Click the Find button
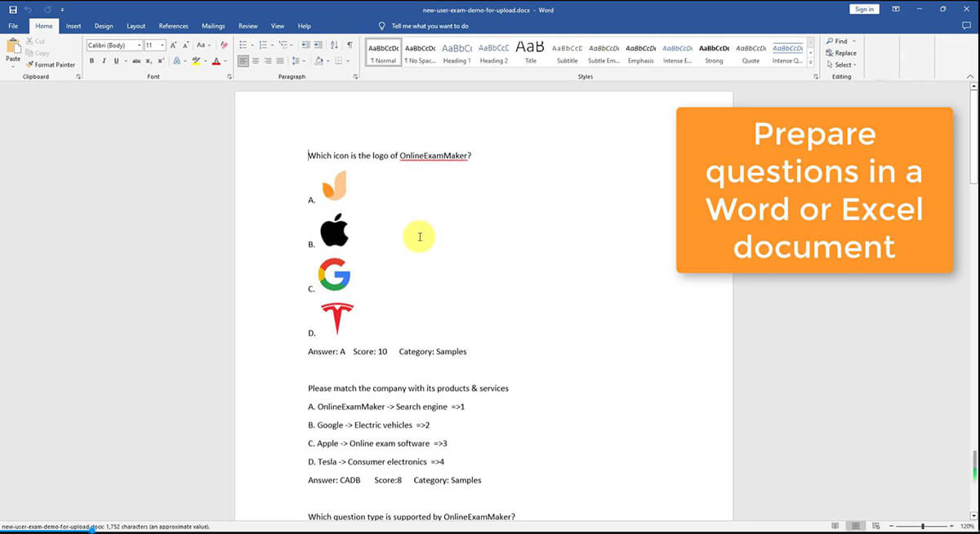The image size is (980, 534). 837,41
